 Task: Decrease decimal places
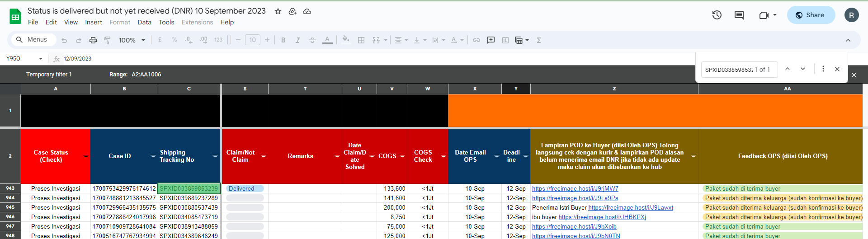click(x=189, y=40)
